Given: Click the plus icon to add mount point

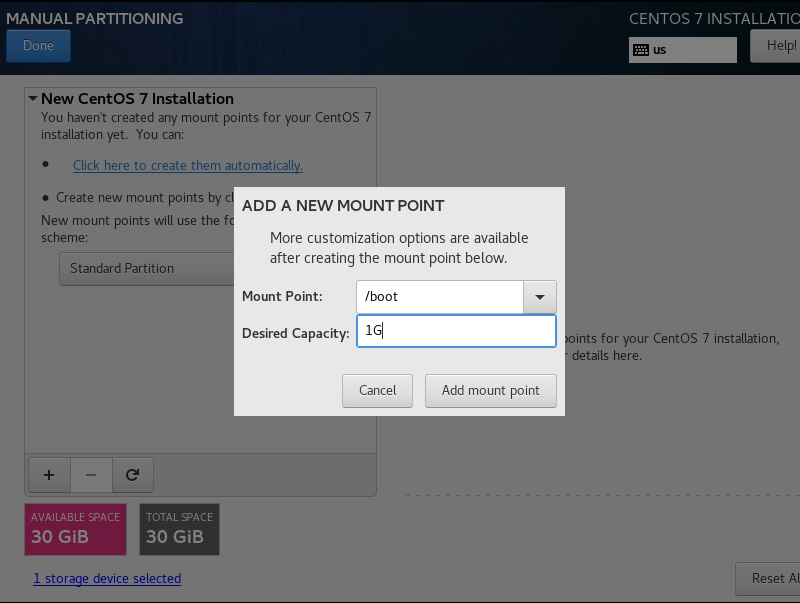Looking at the screenshot, I should pyautogui.click(x=49, y=475).
